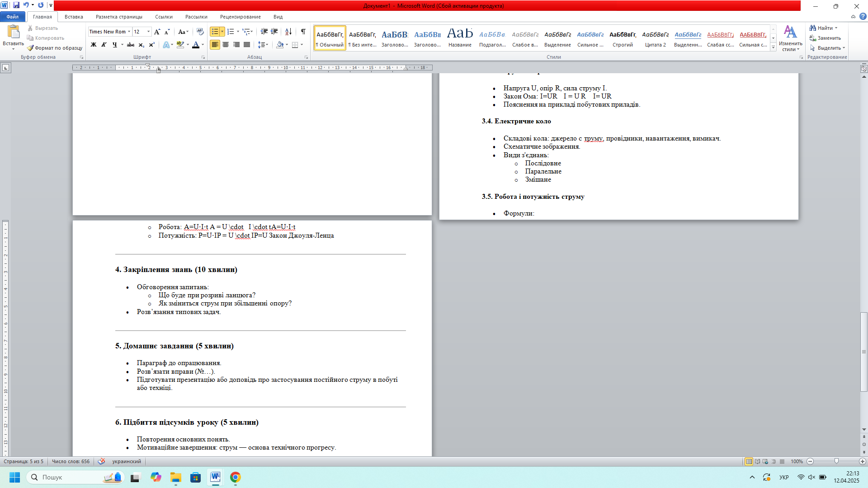Click the Windows Start button
The image size is (868, 488).
[x=14, y=477]
